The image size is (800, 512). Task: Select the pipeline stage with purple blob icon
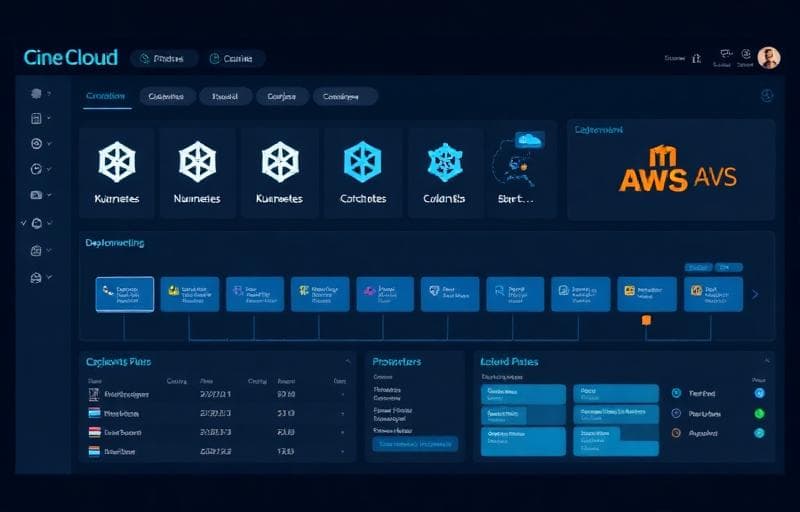click(385, 294)
